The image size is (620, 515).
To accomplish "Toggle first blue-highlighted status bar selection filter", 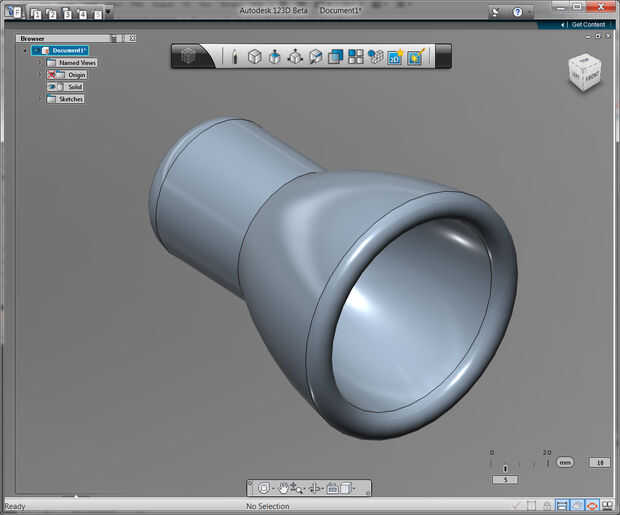I will tap(561, 506).
